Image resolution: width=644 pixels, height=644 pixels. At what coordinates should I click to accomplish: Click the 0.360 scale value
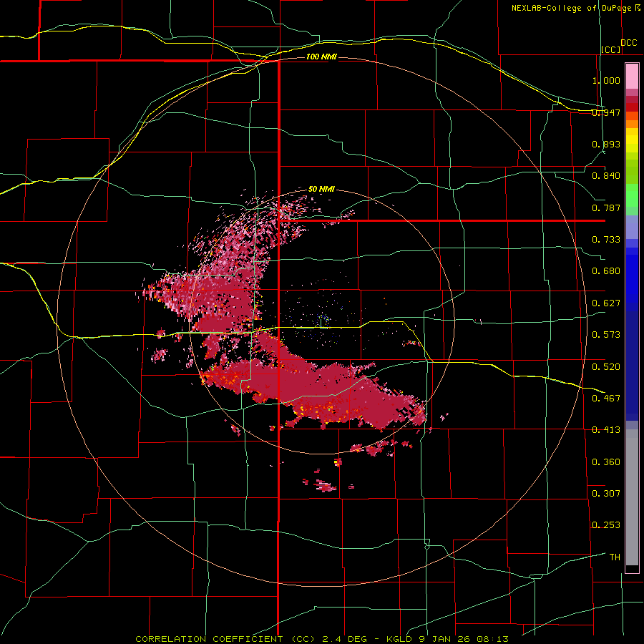(606, 462)
